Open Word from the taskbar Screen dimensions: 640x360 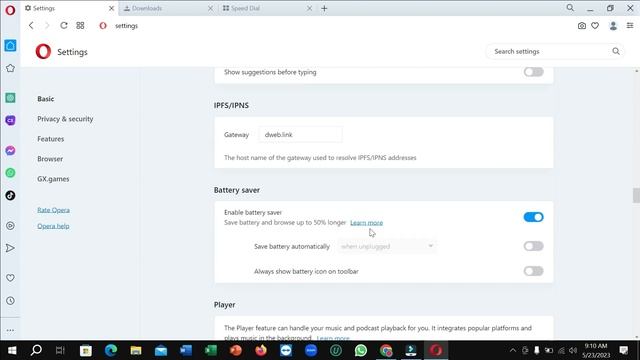coord(186,350)
